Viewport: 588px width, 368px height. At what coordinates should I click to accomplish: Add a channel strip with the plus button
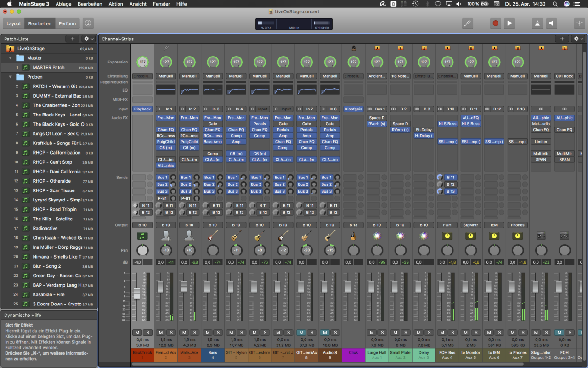562,39
